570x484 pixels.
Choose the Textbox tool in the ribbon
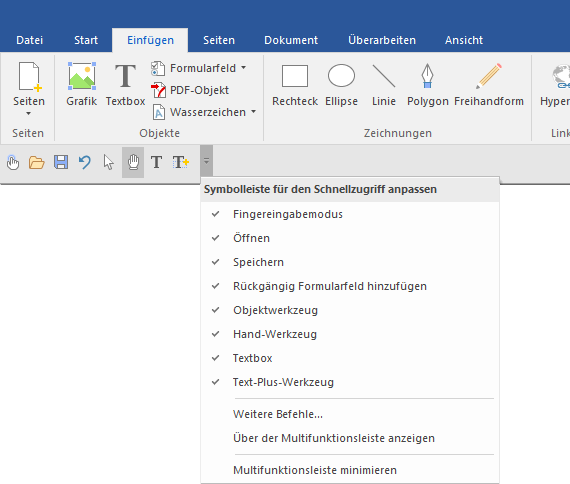125,84
